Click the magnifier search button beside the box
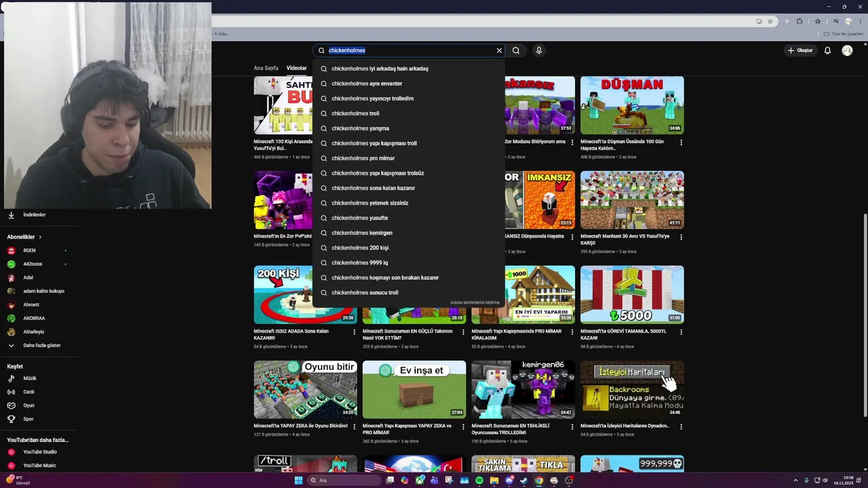868x488 pixels. (x=516, y=50)
